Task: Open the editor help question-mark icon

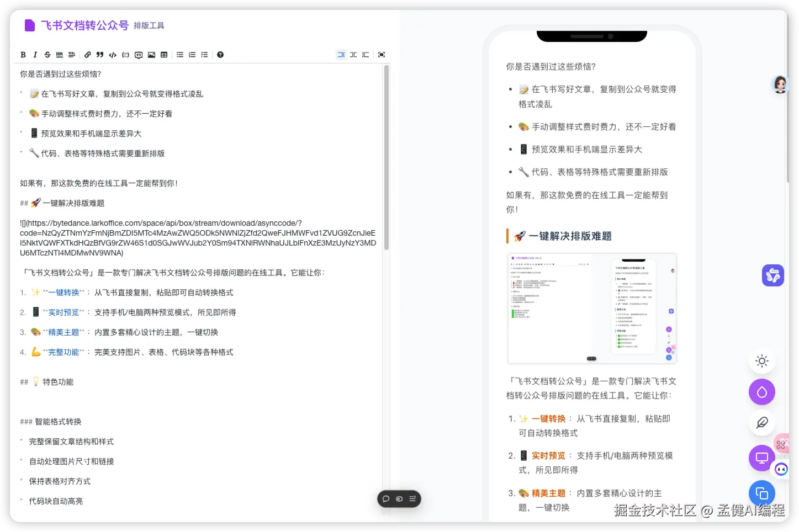Action: (x=220, y=55)
